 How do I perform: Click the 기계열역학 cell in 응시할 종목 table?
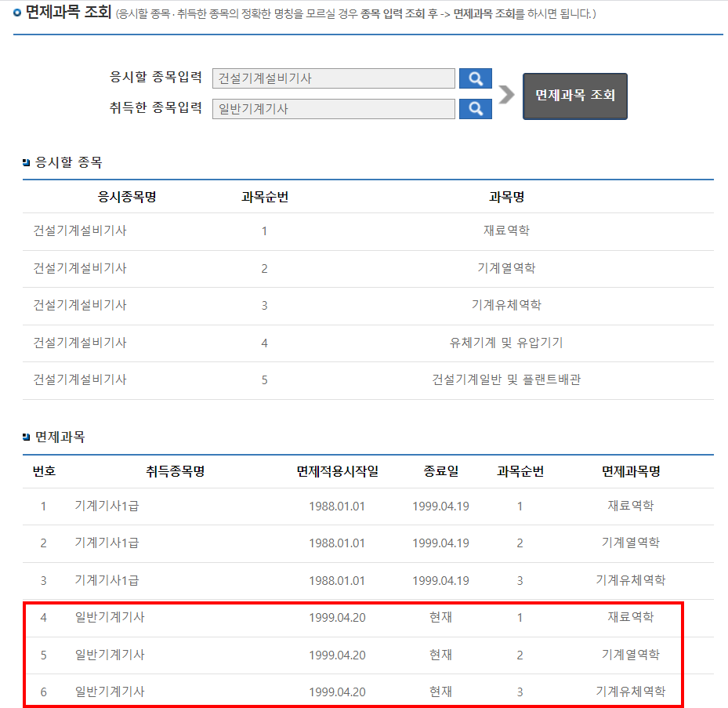pos(506,268)
